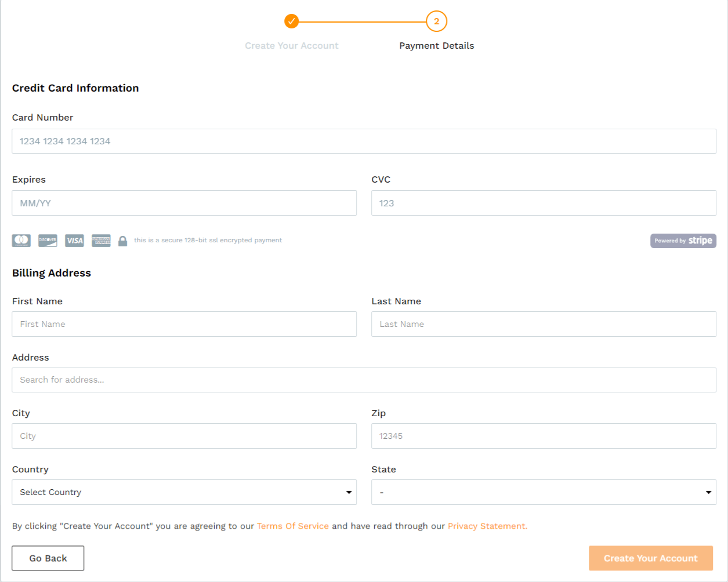Open the State dropdown
This screenshot has height=582, width=728.
[544, 492]
